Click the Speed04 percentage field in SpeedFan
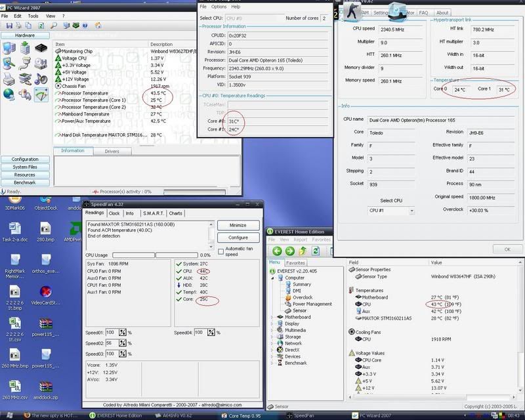The image size is (525, 420). click(200, 333)
